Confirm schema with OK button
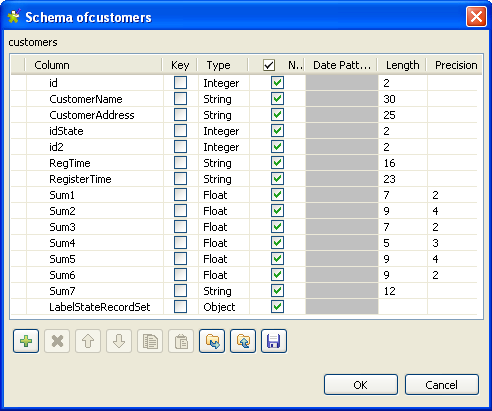Image resolution: width=492 pixels, height=411 pixels. pyautogui.click(x=361, y=385)
